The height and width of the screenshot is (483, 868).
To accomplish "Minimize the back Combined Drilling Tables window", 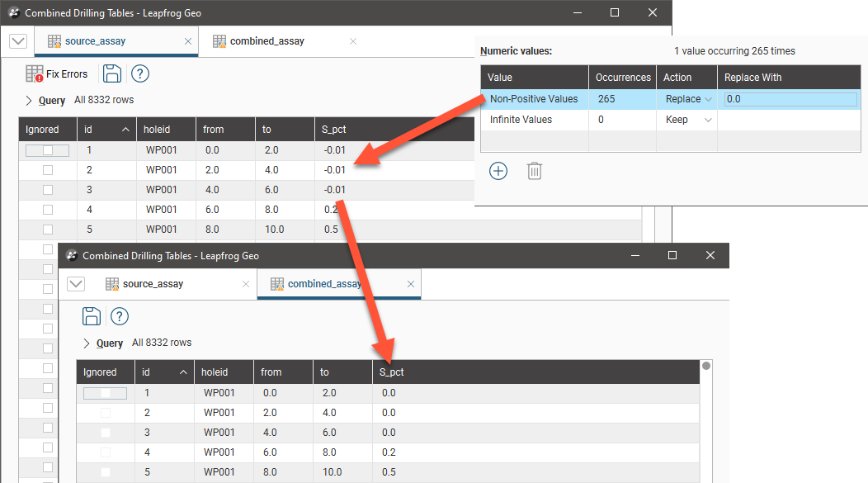I will (x=578, y=12).
